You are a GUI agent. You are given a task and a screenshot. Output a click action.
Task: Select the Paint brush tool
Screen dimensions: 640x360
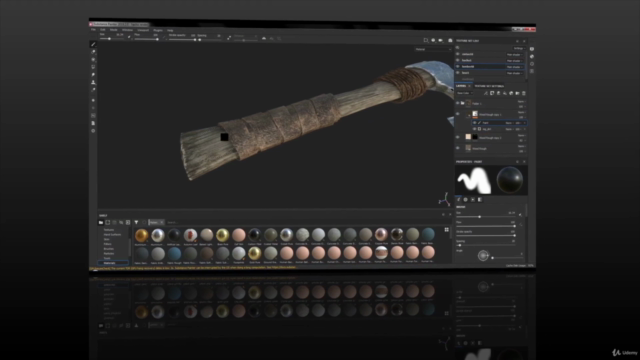[x=93, y=44]
